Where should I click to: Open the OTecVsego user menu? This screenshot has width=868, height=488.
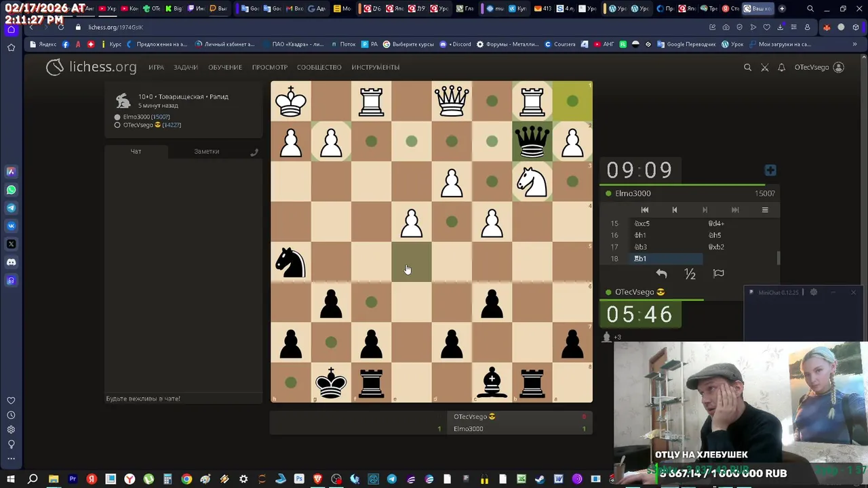[x=819, y=67]
